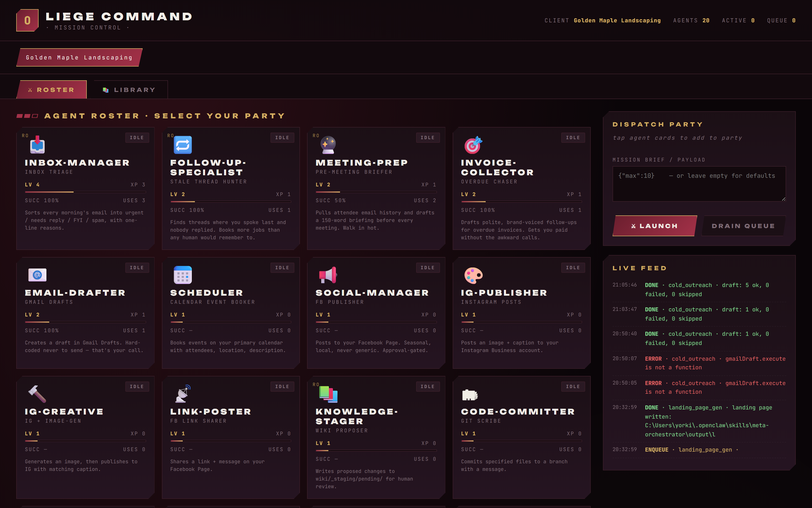Select the LINK-POSTER card title
This screenshot has width=812, height=508.
pos(211,411)
